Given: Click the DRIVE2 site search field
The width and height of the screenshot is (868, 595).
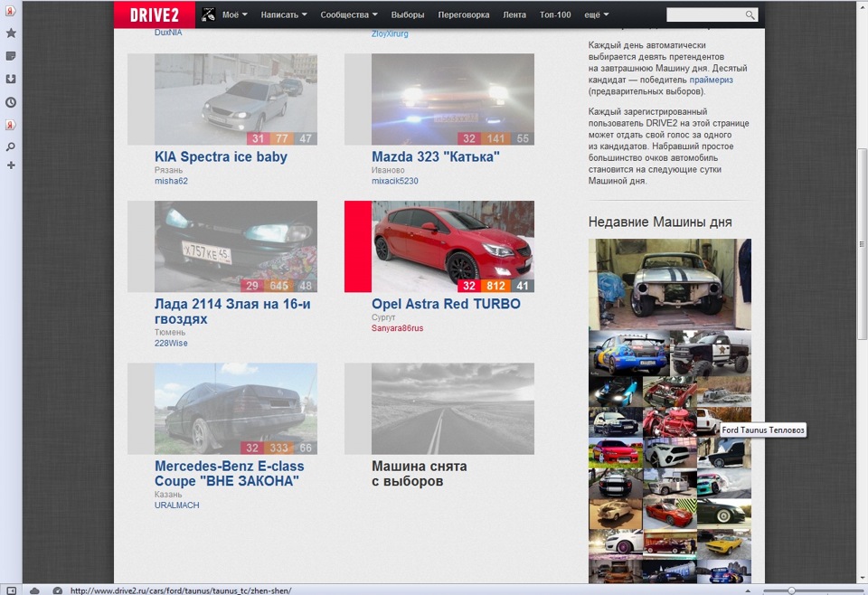Looking at the screenshot, I should [x=712, y=15].
